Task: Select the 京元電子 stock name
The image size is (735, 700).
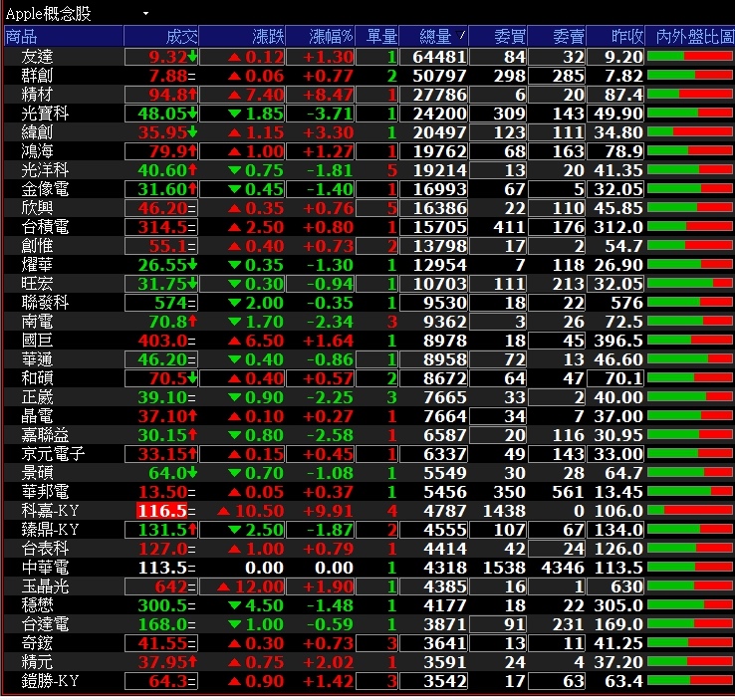Action: [x=53, y=454]
